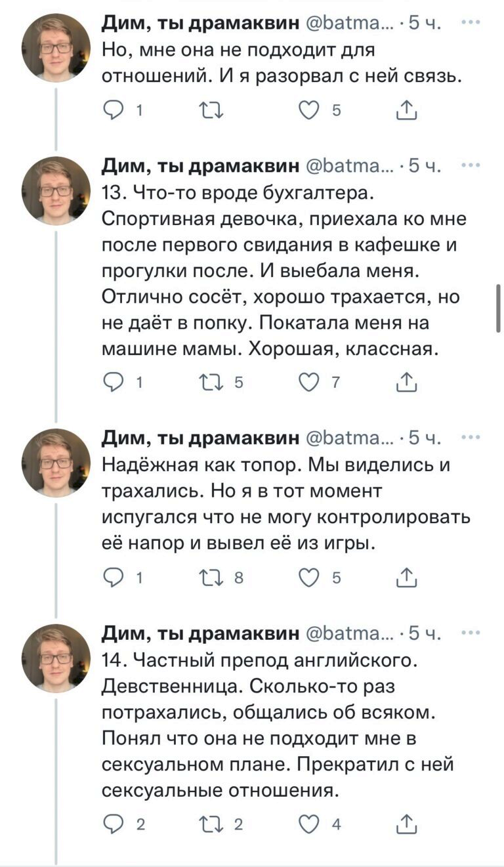Share the Надёжная как топор tweet
The width and height of the screenshot is (504, 867).
[407, 578]
